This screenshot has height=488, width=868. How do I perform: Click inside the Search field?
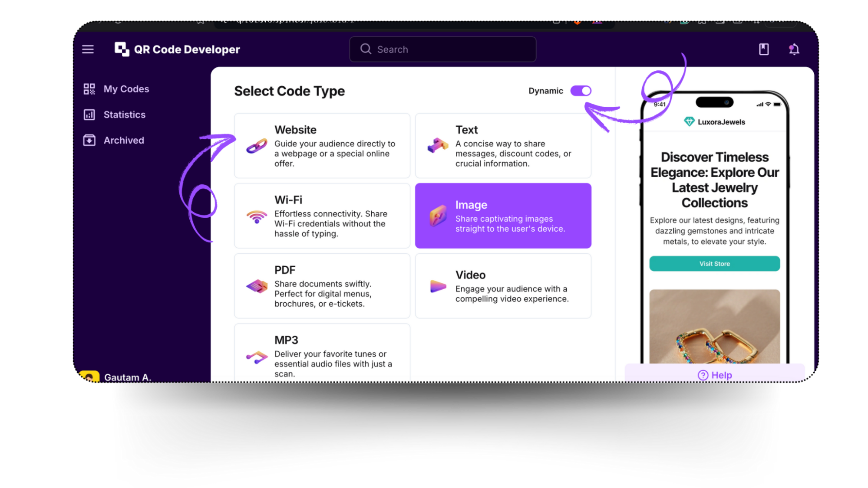[442, 49]
